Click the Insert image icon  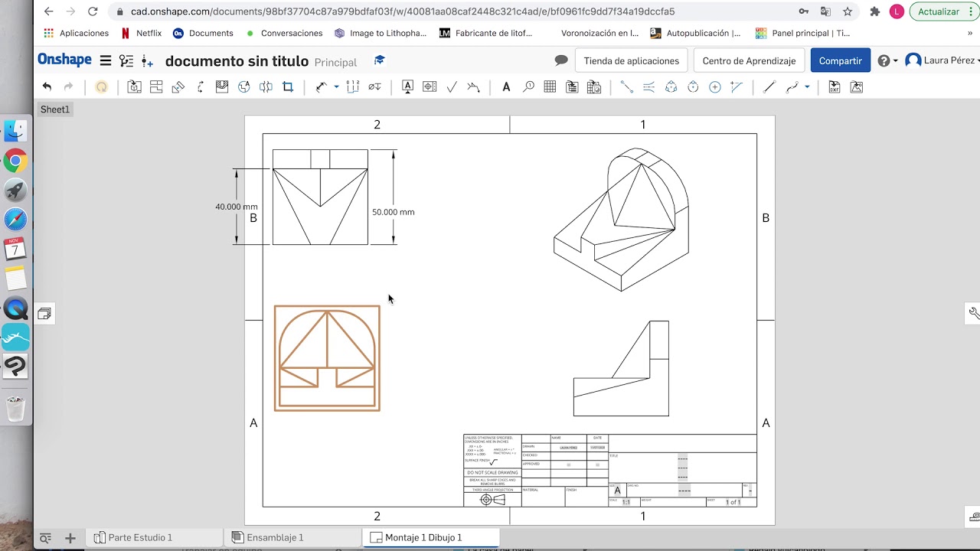(857, 87)
